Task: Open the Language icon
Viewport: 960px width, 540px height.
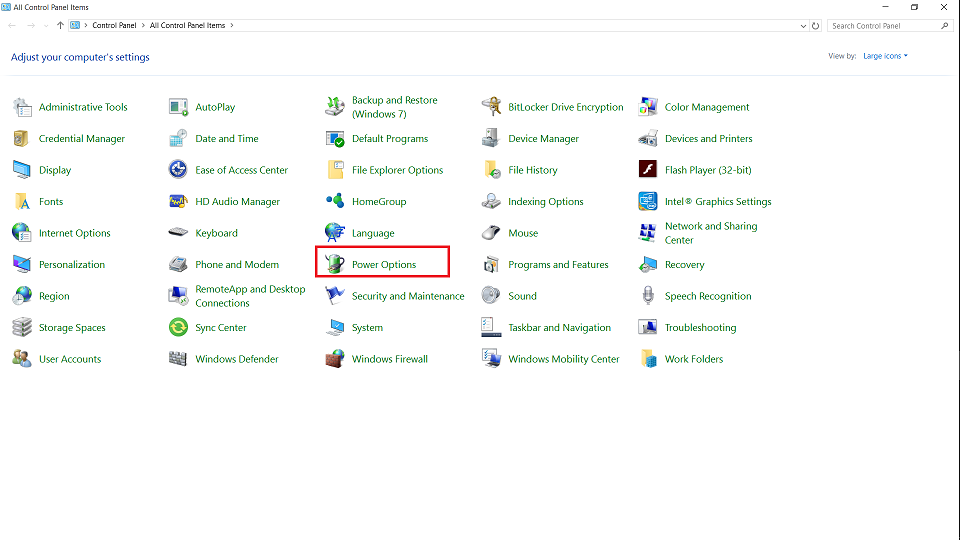Action: pos(335,233)
